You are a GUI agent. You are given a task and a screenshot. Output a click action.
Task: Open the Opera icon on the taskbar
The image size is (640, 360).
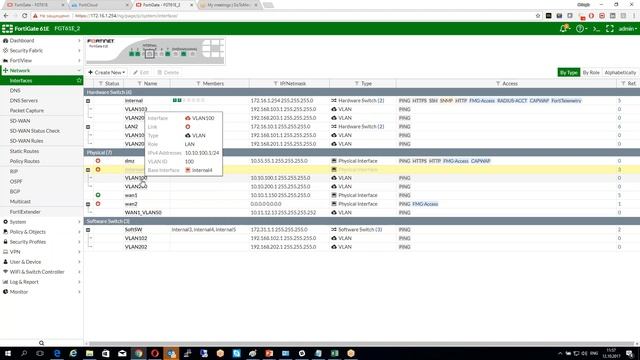[155, 353]
